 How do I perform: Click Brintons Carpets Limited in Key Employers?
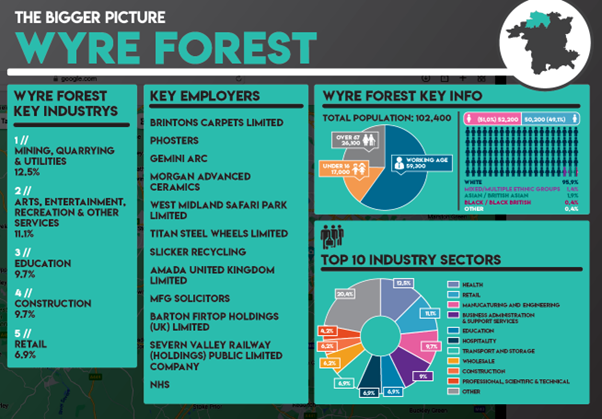(x=217, y=123)
